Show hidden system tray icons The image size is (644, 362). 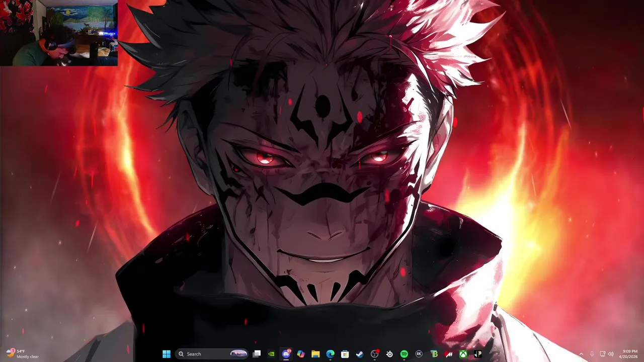(581, 354)
